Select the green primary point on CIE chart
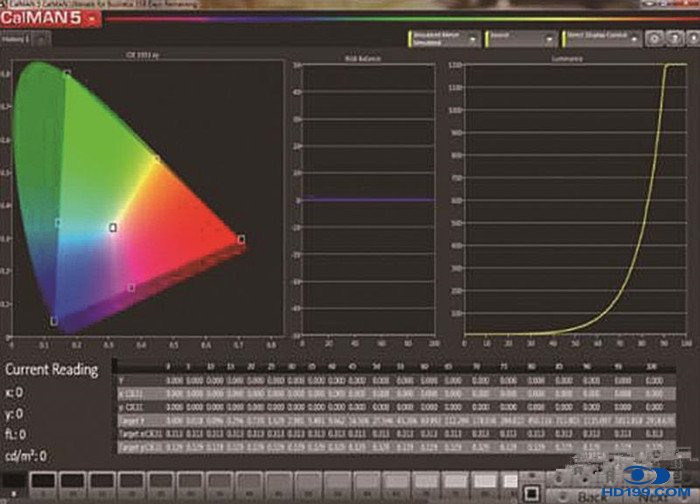Viewport: 700px width, 504px height. pos(67,74)
